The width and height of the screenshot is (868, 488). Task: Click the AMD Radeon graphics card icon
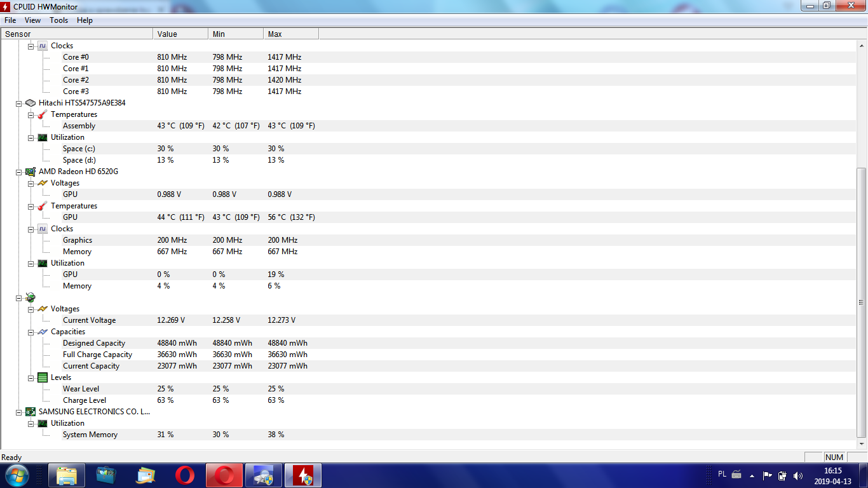tap(30, 172)
